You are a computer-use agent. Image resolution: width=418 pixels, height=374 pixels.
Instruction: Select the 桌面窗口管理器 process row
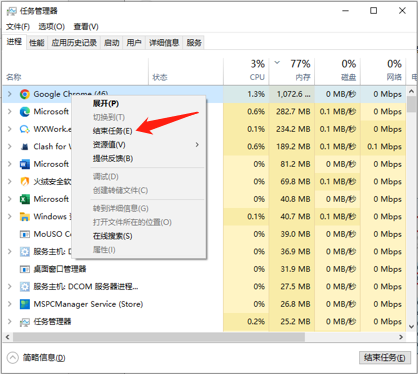204,269
